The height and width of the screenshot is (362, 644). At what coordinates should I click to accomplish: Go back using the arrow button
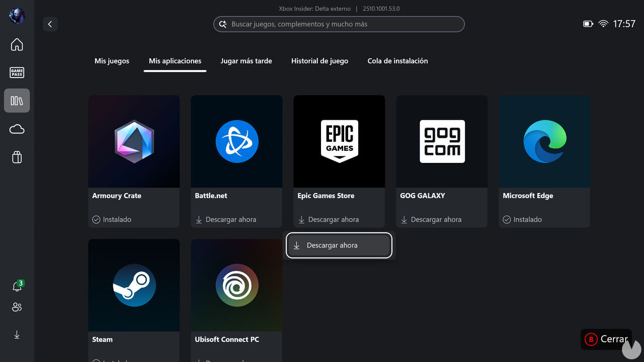(x=50, y=24)
